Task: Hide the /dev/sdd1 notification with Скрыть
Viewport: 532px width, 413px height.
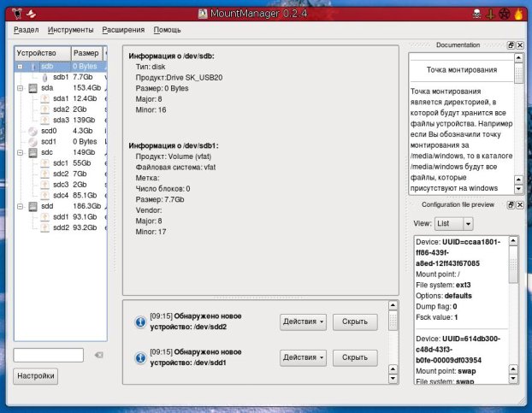Action: pos(355,357)
